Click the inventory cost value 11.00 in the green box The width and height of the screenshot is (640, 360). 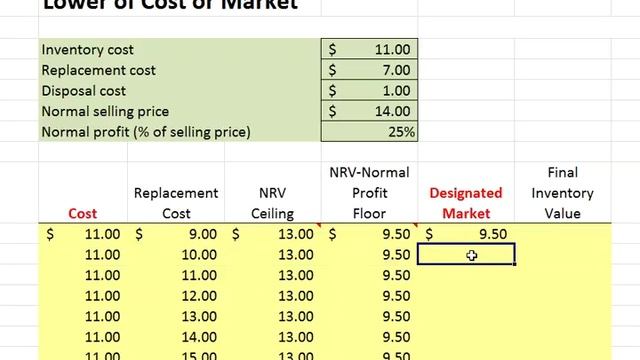(x=369, y=49)
